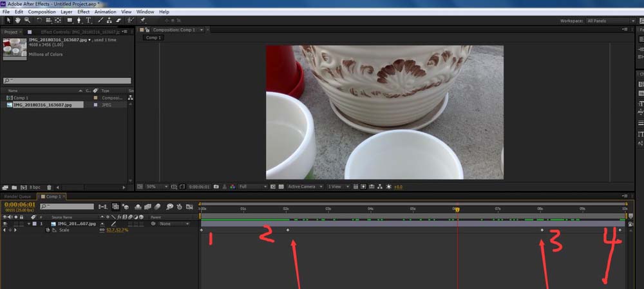Screen dimensions: 644x289
Task: Select the Horizontal Type tool
Action: [88, 20]
